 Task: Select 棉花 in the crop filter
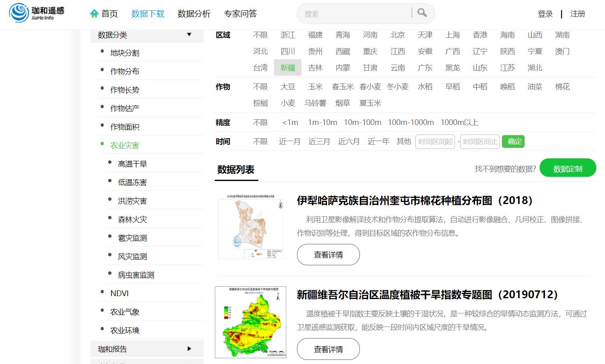pos(562,87)
